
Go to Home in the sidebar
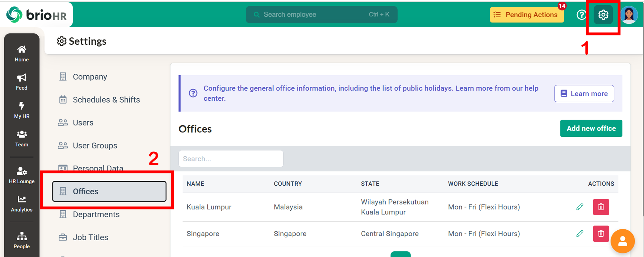click(x=22, y=53)
